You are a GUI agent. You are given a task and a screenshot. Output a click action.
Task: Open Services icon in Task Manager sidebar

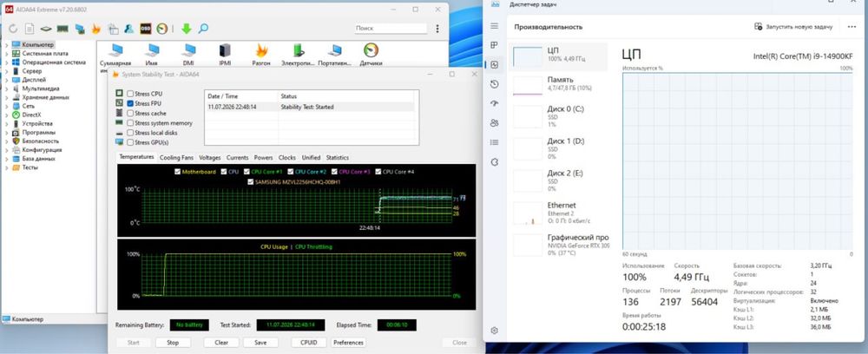point(495,162)
